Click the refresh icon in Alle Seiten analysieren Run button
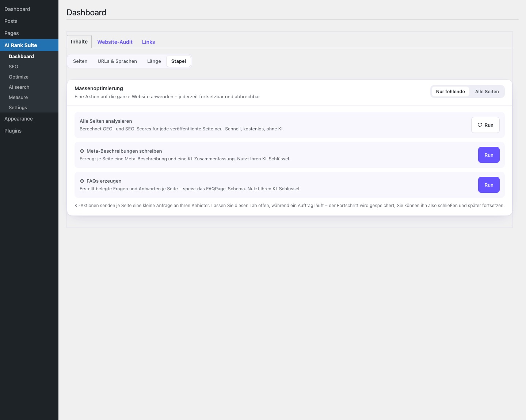 tap(480, 125)
